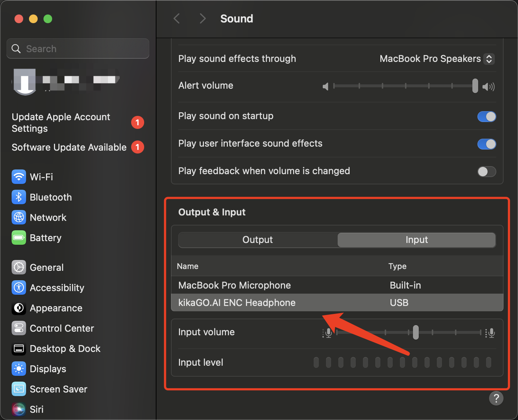
Task: Click the help question mark button
Action: [x=496, y=398]
